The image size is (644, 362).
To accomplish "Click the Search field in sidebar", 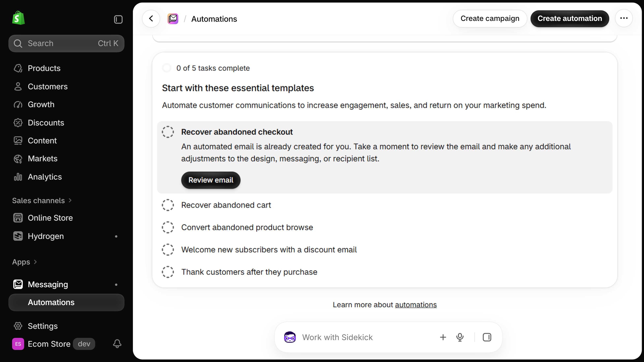I will click(66, 43).
